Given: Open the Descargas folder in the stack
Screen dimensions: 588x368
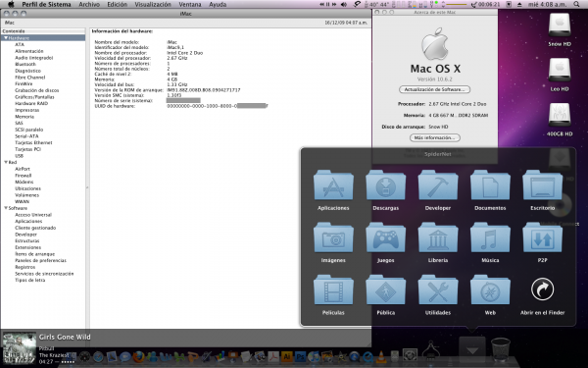Looking at the screenshot, I should [x=385, y=185].
